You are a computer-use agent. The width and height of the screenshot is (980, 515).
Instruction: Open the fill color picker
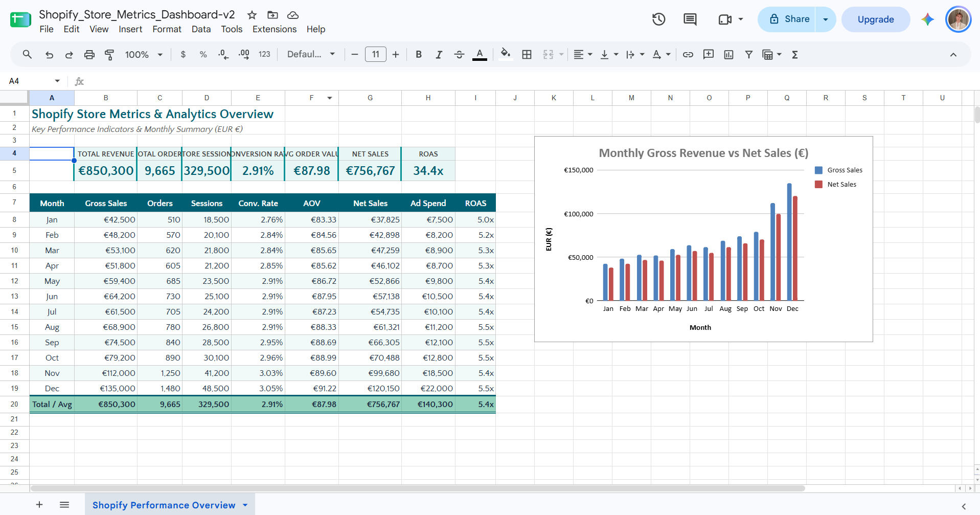tap(506, 54)
